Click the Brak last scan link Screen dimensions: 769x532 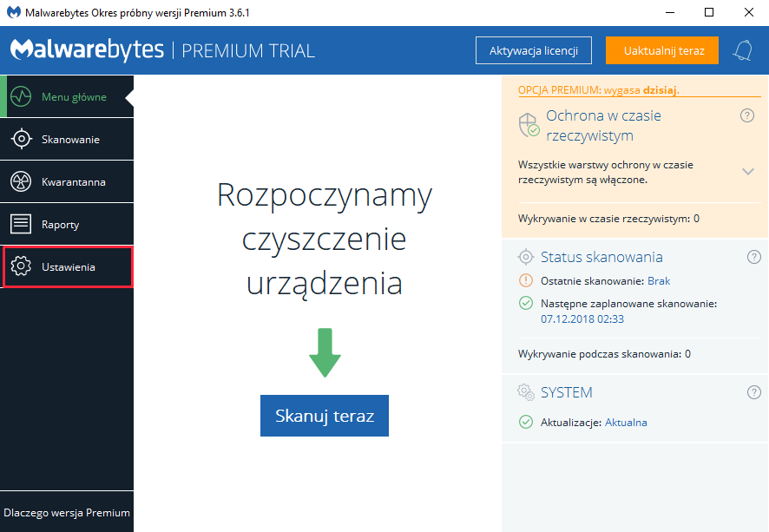[659, 281]
